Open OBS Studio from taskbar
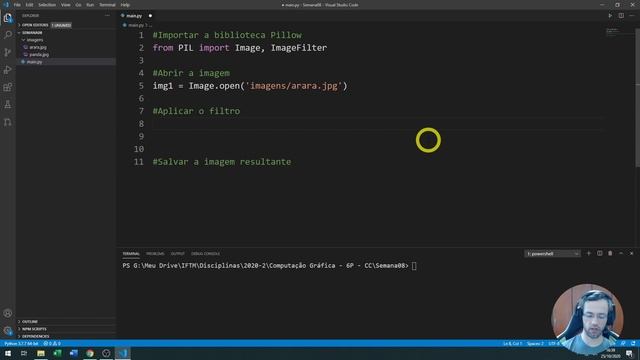Image resolution: width=640 pixels, height=360 pixels. [106, 353]
